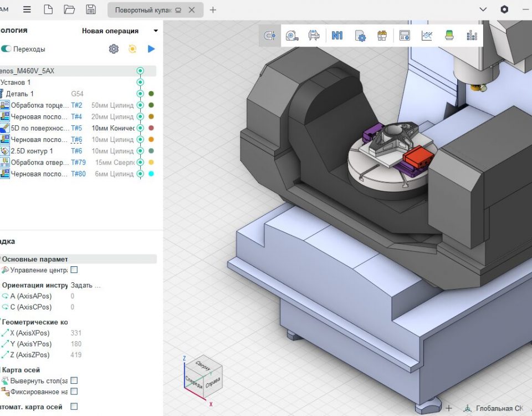The width and height of the screenshot is (532, 416).
Task: Click the tape measure tool icon
Action: click(x=292, y=35)
